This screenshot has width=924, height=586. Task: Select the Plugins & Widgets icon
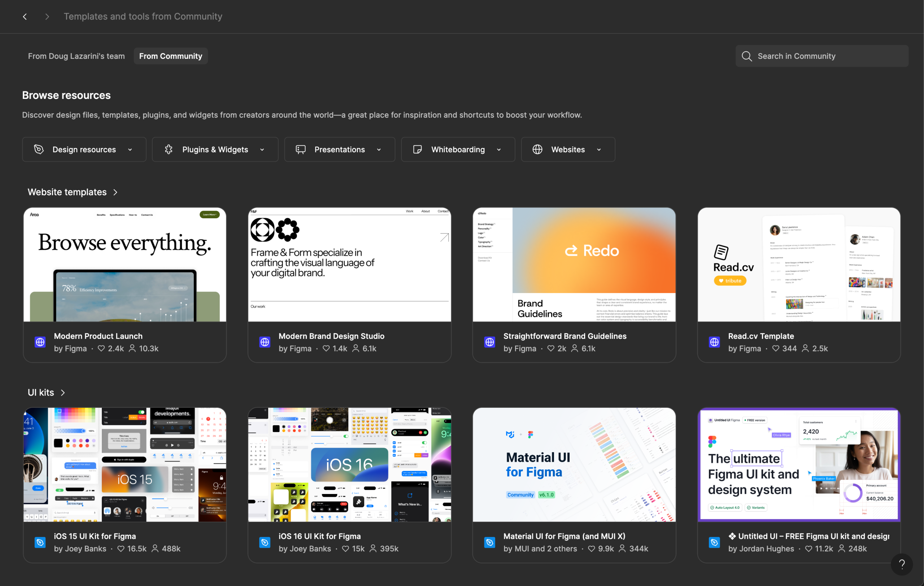[x=169, y=149]
